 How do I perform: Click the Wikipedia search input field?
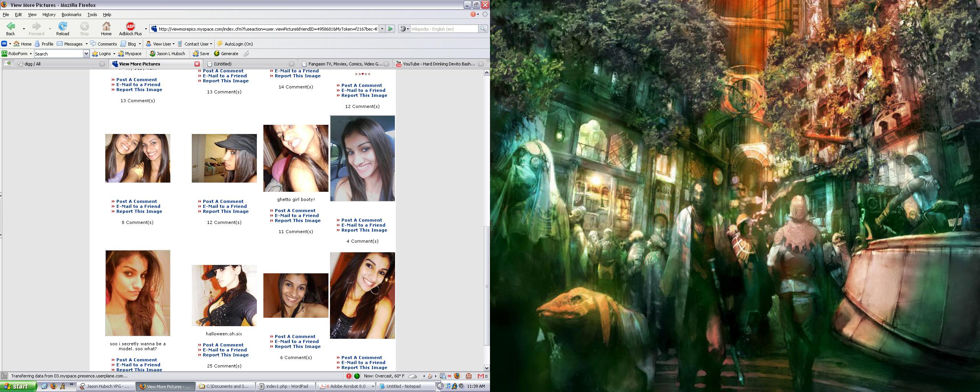[x=444, y=29]
